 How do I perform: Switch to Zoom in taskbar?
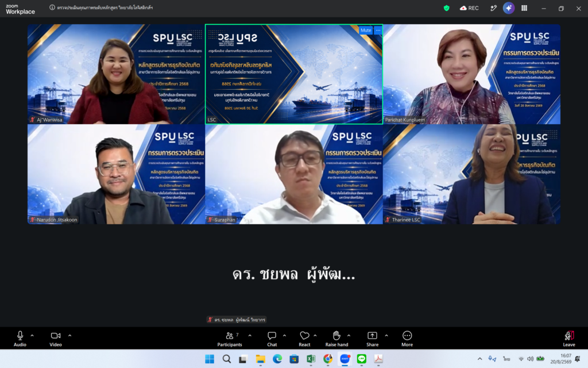click(345, 359)
